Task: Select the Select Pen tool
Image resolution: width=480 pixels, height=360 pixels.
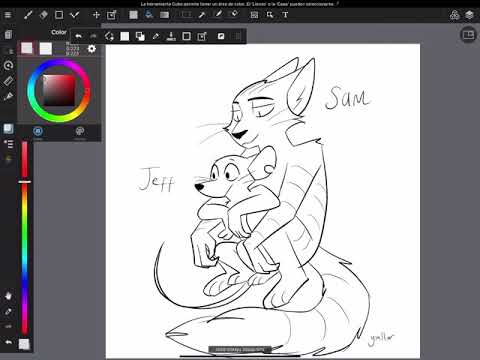Action: pos(218,14)
